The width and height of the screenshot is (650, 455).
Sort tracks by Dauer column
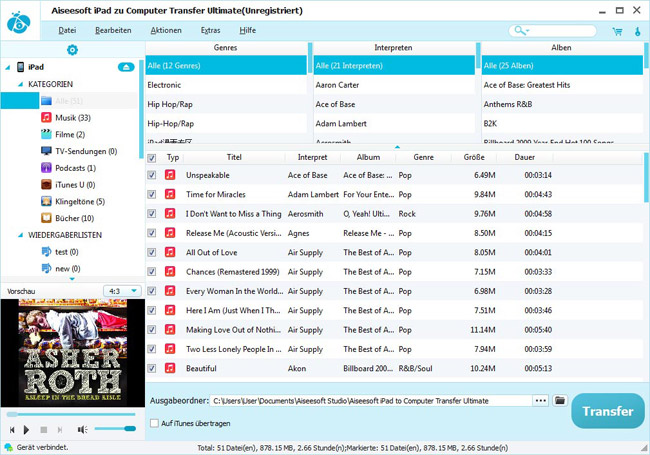[x=524, y=157]
